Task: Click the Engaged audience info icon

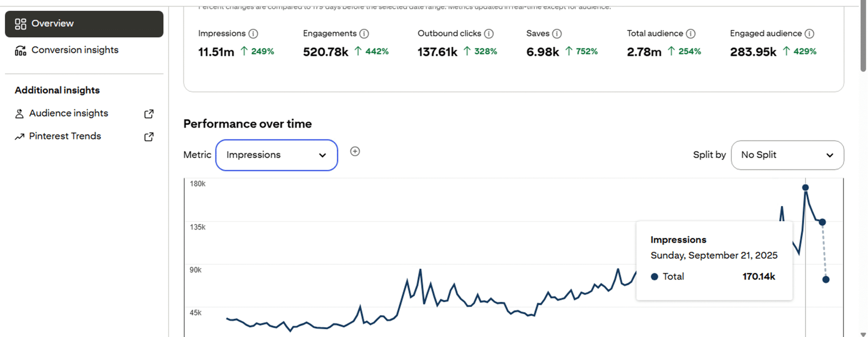Action: click(809, 34)
